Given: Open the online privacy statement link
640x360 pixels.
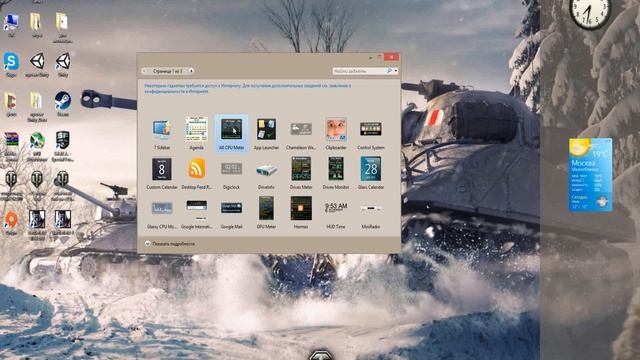Looking at the screenshot, I should tap(247, 89).
